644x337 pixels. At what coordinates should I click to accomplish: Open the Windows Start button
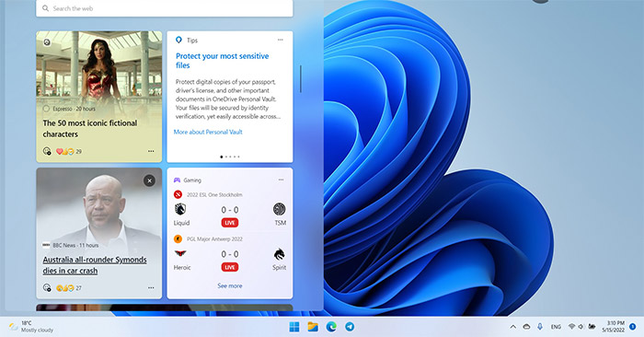coord(294,327)
